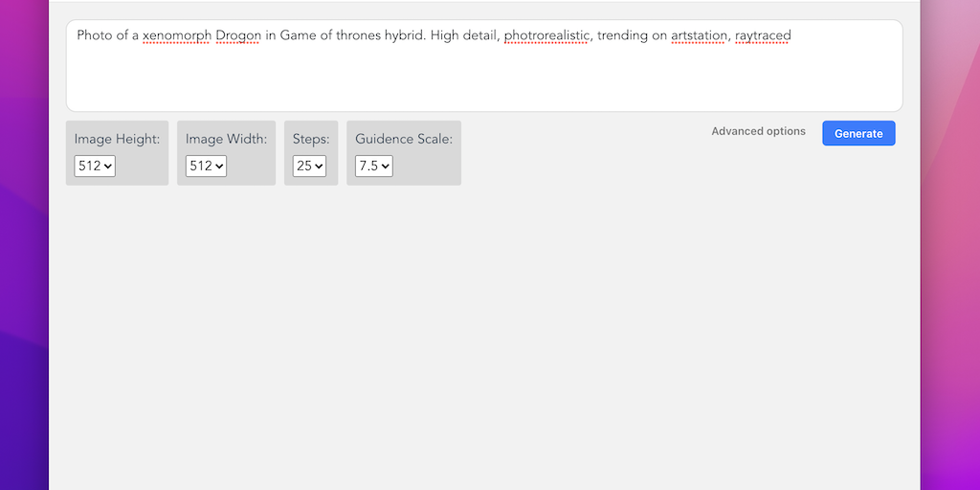
Task: Place cursor on the word "Drogon"
Action: coord(238,36)
